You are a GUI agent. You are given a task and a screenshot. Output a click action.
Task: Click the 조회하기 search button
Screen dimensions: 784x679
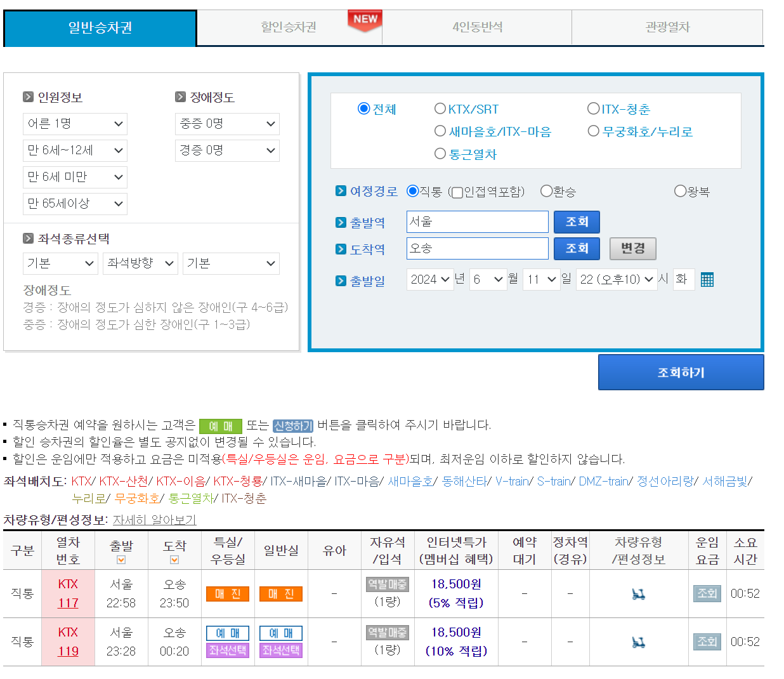point(681,372)
